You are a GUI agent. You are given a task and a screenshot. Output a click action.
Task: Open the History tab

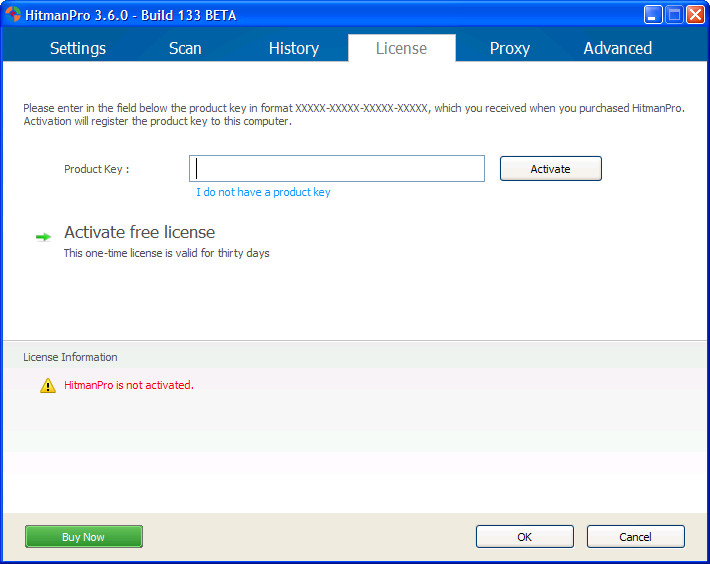click(294, 48)
